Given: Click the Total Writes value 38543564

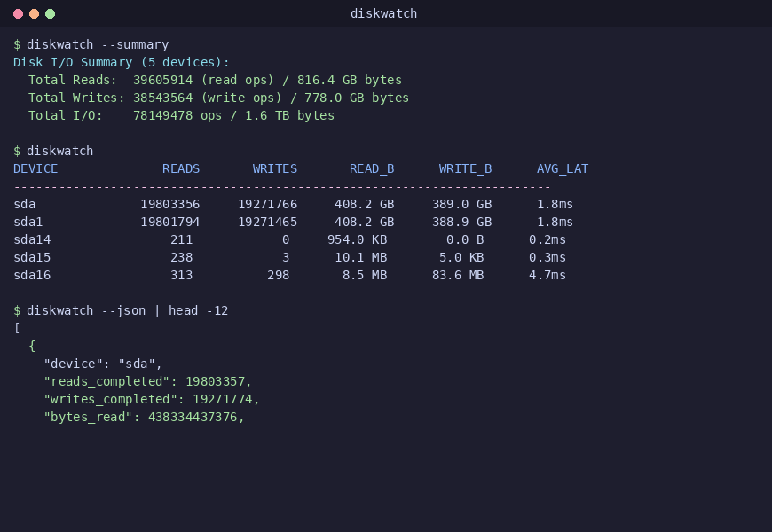Looking at the screenshot, I should [162, 98].
